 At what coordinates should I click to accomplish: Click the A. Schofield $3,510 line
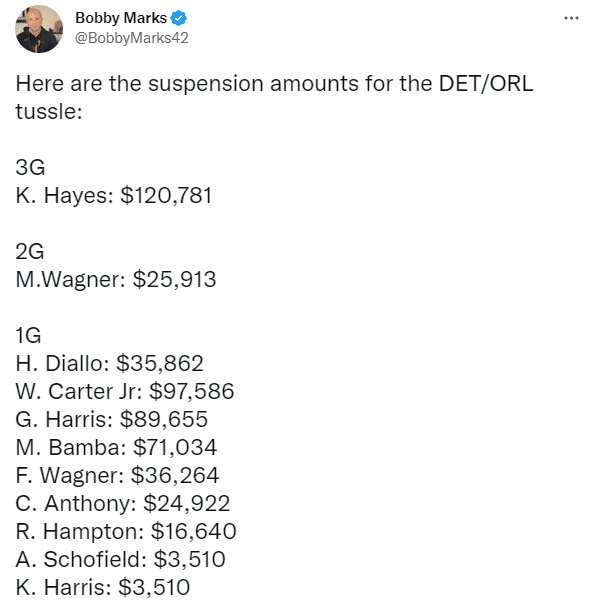pos(120,559)
